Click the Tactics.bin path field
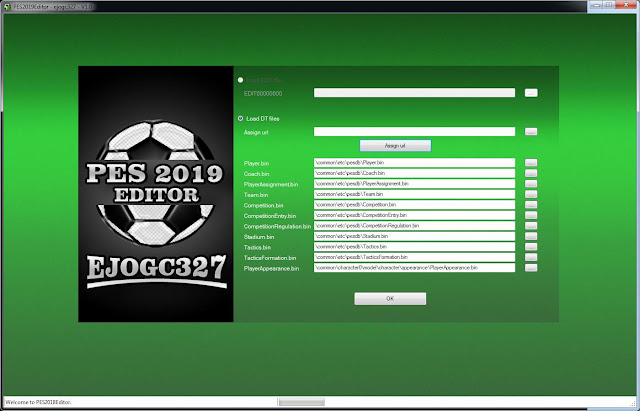 tap(414, 247)
